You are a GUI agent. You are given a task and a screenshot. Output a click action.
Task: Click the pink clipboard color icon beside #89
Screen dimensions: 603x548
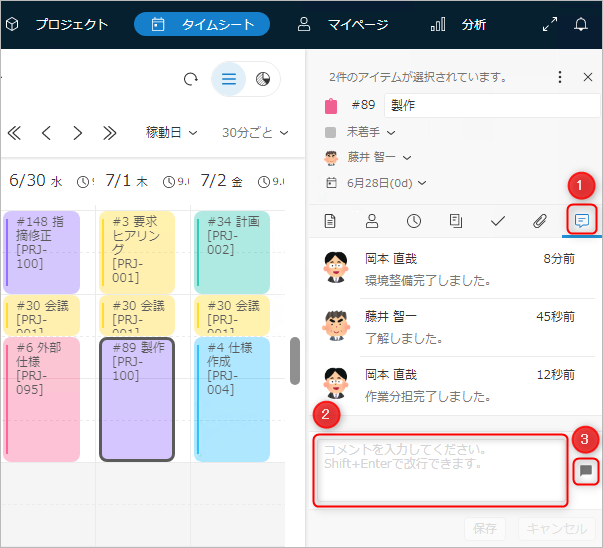click(x=332, y=105)
